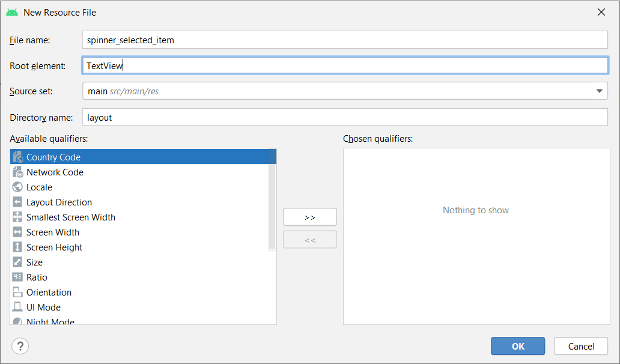Open the Source set dropdown arrow

tap(599, 91)
